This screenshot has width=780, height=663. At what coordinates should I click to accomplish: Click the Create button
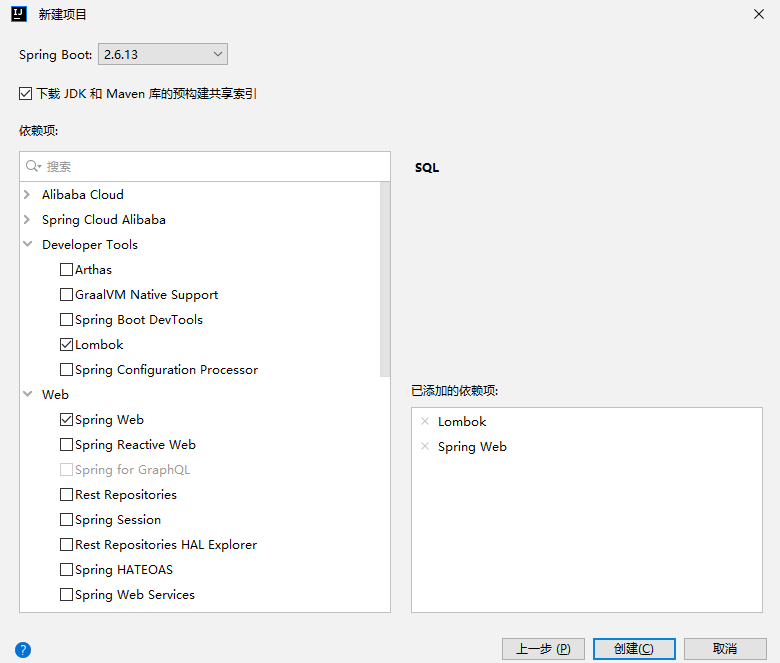pos(634,649)
